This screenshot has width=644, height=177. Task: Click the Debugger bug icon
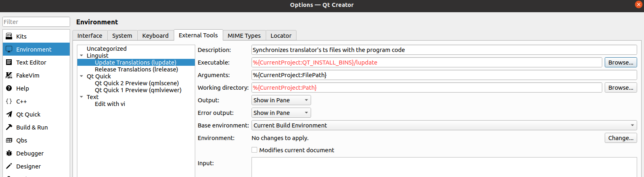pos(9,153)
